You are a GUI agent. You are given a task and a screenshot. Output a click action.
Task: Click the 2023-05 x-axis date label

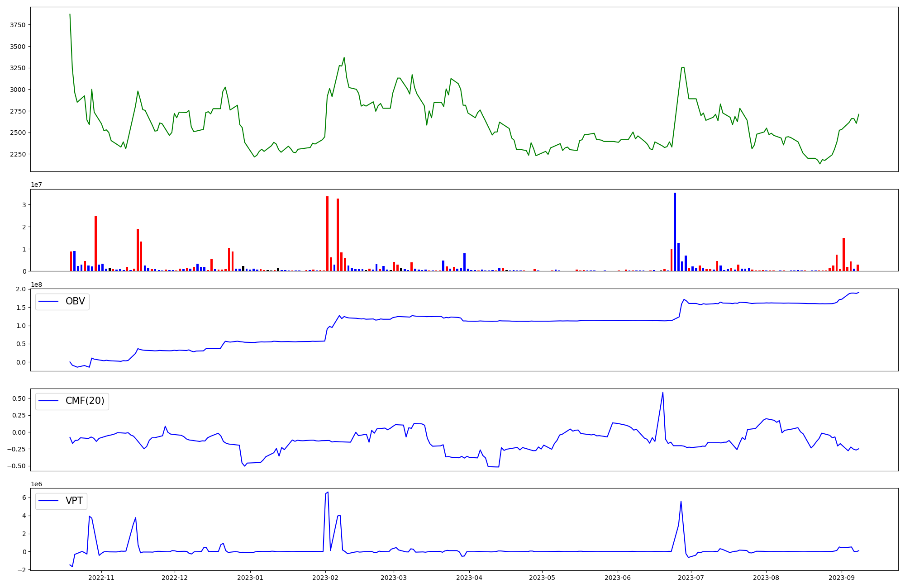click(x=542, y=578)
